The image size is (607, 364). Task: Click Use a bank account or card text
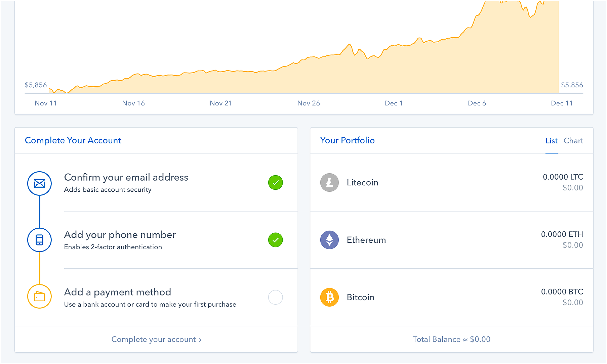pos(150,305)
